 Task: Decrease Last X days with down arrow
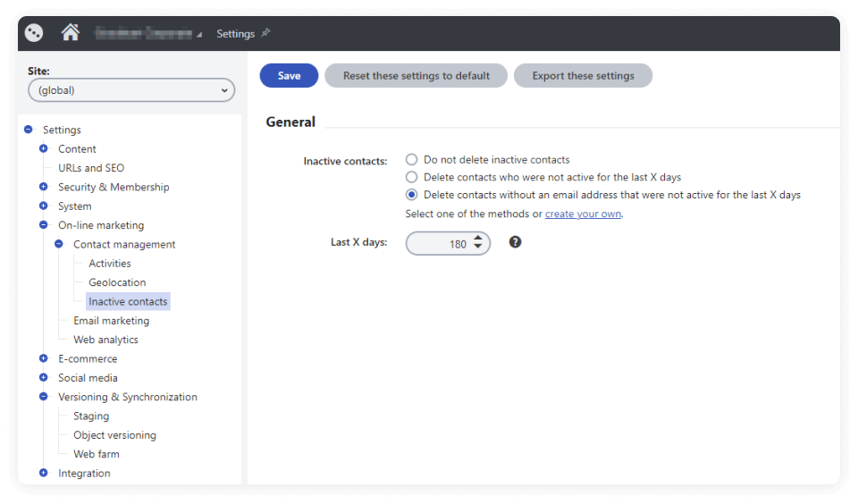point(478,248)
